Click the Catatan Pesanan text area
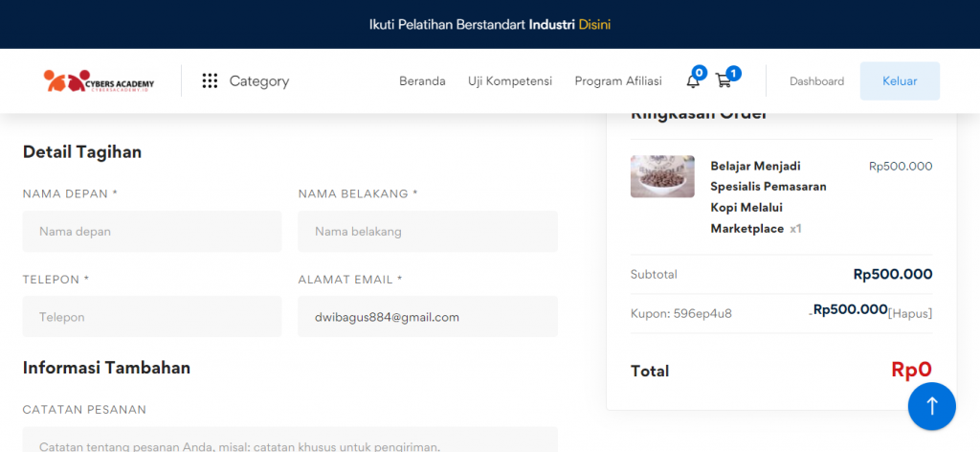 (289, 441)
